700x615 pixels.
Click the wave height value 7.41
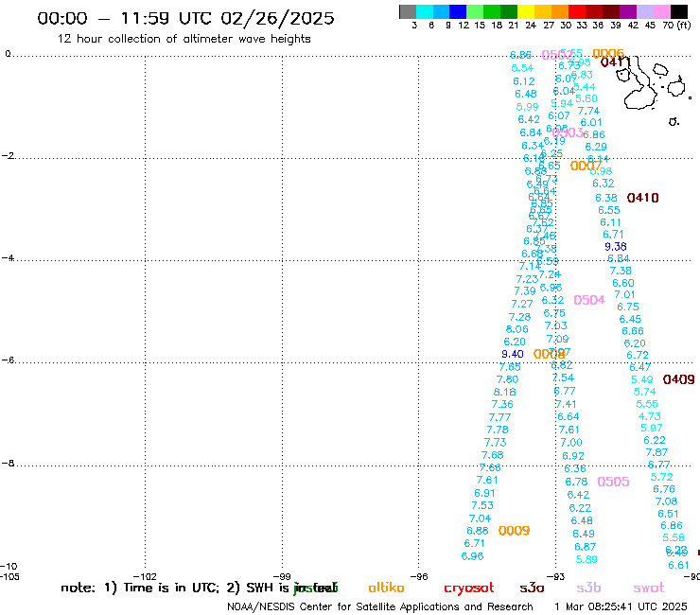coord(566,404)
